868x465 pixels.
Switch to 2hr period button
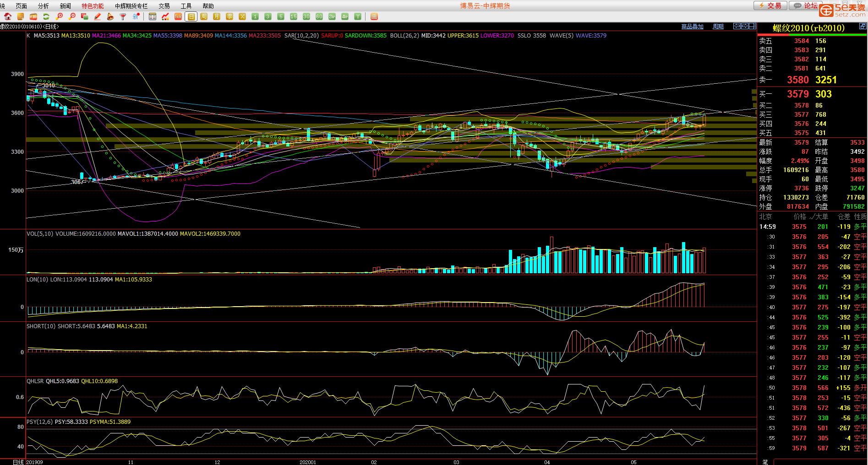click(332, 16)
